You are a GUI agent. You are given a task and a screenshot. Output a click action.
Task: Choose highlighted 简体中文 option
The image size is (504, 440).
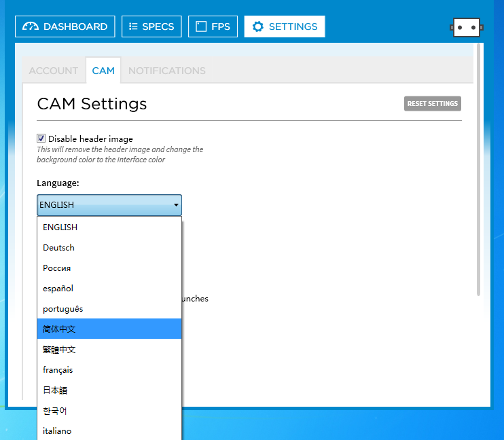60,329
